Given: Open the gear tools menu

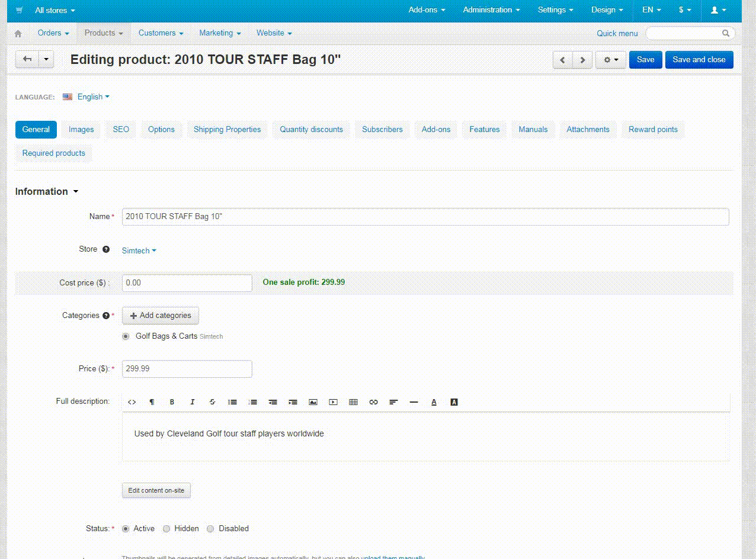Looking at the screenshot, I should coord(611,60).
